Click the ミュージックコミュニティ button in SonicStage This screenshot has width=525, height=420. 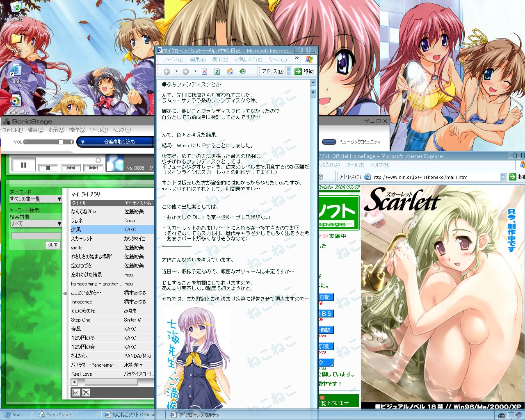pos(352,142)
